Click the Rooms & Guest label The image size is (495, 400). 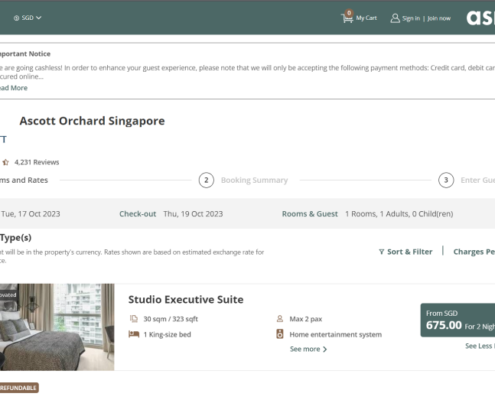310,214
